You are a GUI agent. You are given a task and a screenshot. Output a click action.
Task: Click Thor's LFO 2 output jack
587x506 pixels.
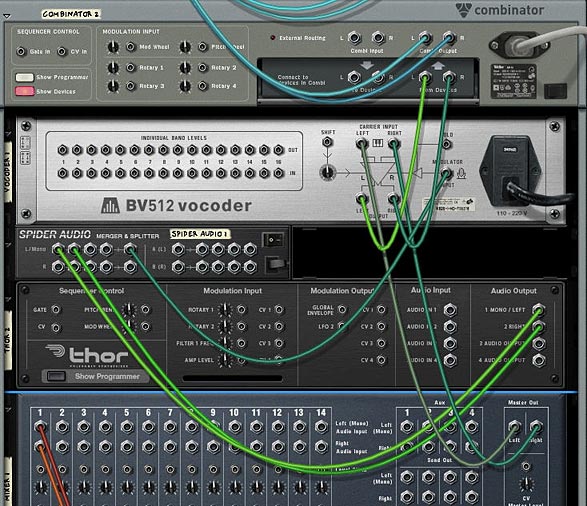pos(342,326)
